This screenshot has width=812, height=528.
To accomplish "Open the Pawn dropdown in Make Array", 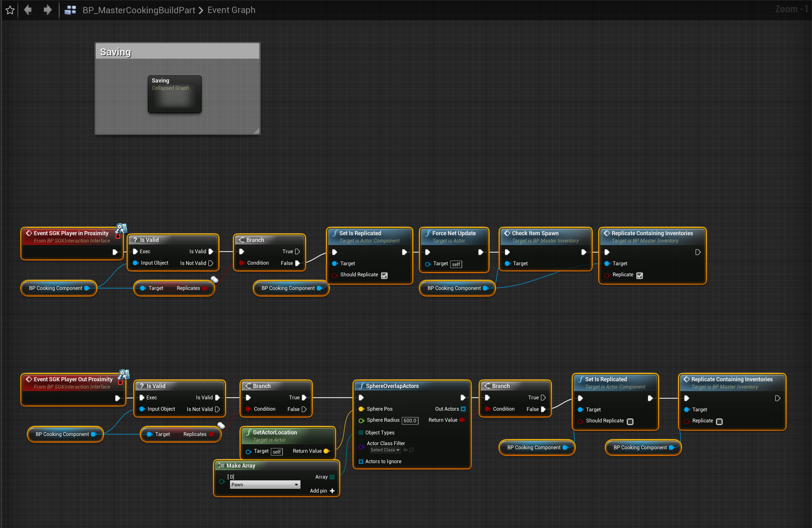I will tap(265, 484).
